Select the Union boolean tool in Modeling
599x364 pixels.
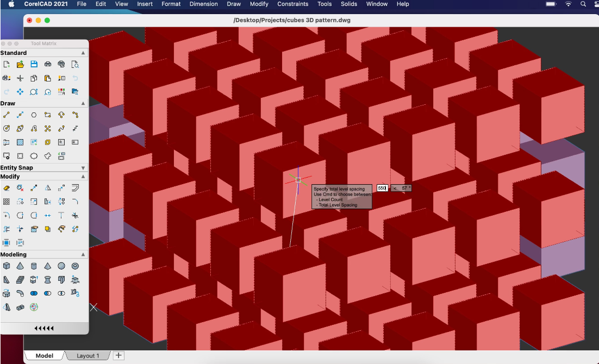click(x=34, y=293)
